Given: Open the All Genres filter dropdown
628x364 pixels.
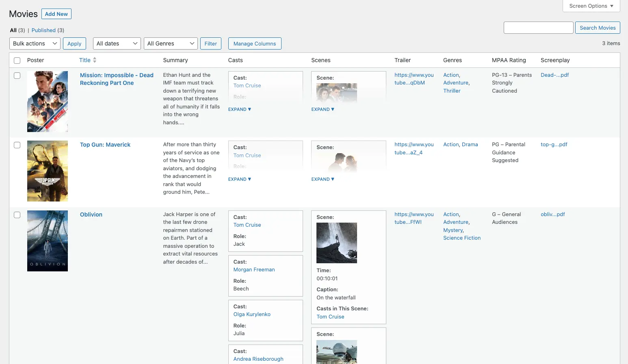Looking at the screenshot, I should point(171,43).
